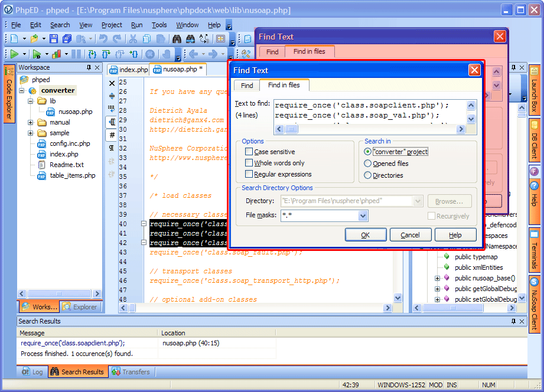Click the Profile bar-chart icon

[x=57, y=54]
